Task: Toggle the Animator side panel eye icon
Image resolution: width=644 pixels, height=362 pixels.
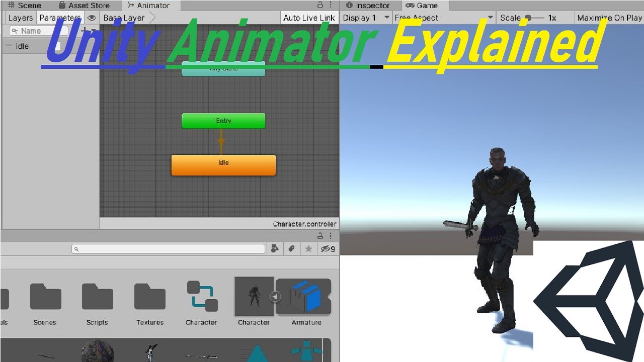Action: coord(92,18)
